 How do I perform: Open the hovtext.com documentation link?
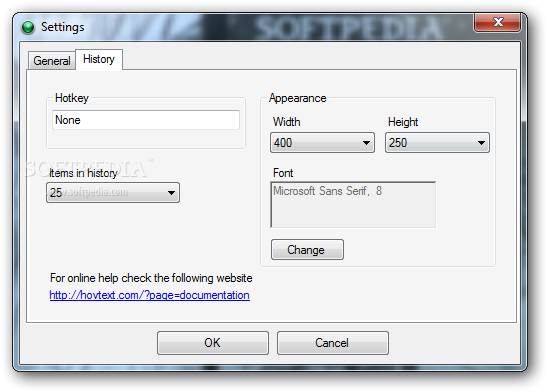(x=150, y=295)
